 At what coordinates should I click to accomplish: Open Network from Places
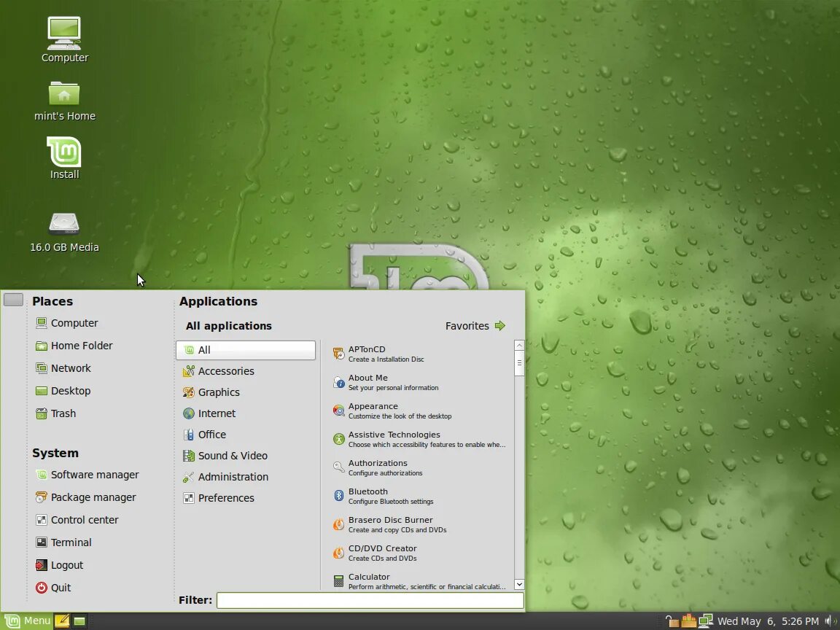[x=63, y=368]
